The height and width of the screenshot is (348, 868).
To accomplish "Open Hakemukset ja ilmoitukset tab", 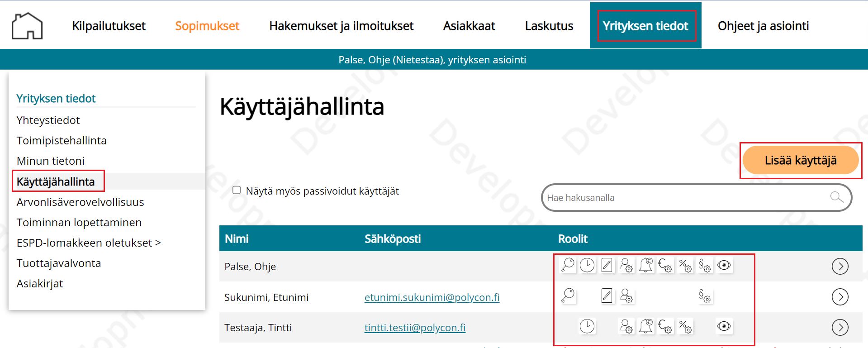I will [x=342, y=26].
